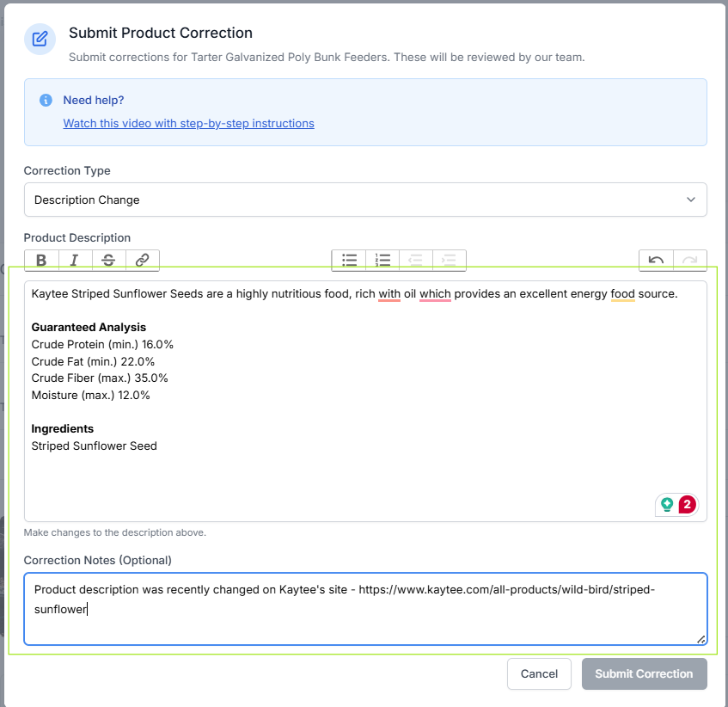The height and width of the screenshot is (707, 728).
Task: Click the "Crude Protein (min.) 16.0%" line
Action: pyautogui.click(x=102, y=345)
